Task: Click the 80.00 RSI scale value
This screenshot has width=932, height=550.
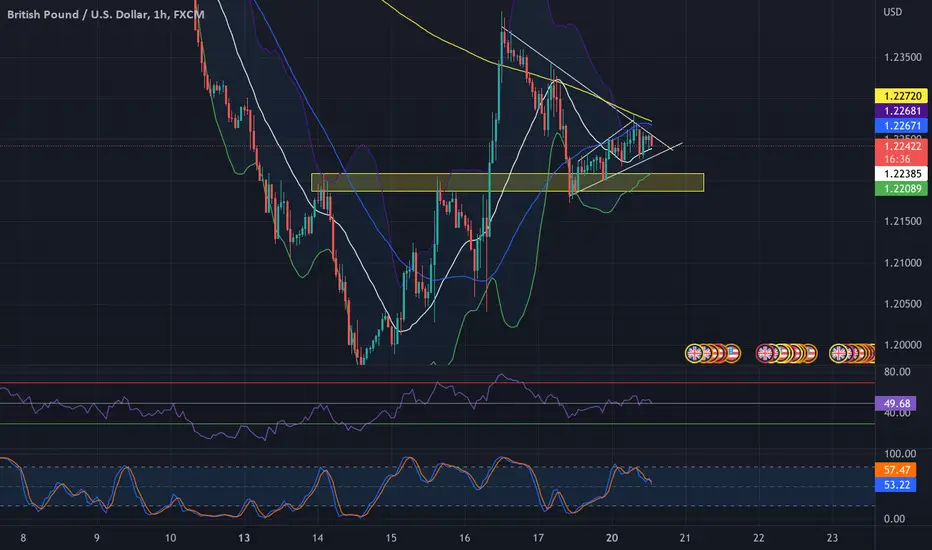Action: click(x=897, y=372)
